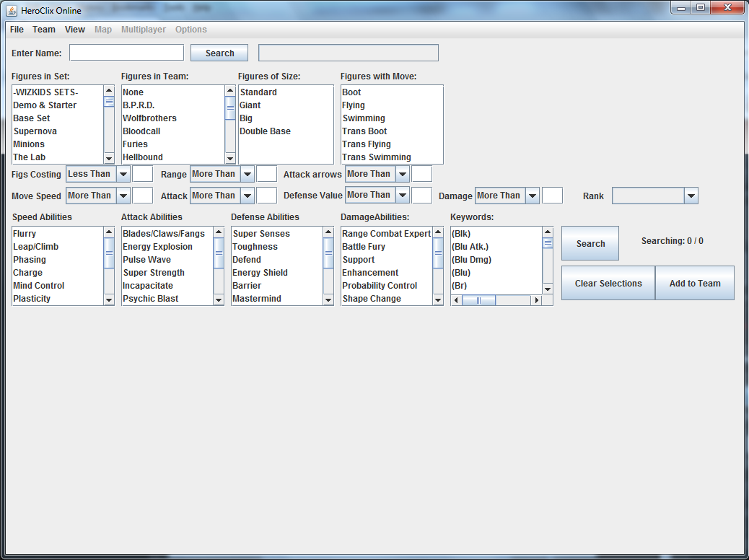
Task: Select 'Range Combat Expert' damage ability
Action: click(x=387, y=234)
